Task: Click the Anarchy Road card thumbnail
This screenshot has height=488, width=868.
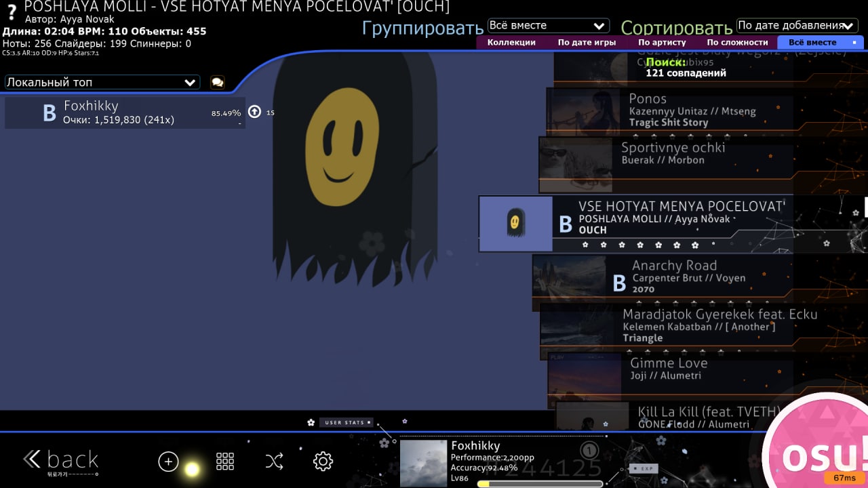Action: (x=569, y=277)
